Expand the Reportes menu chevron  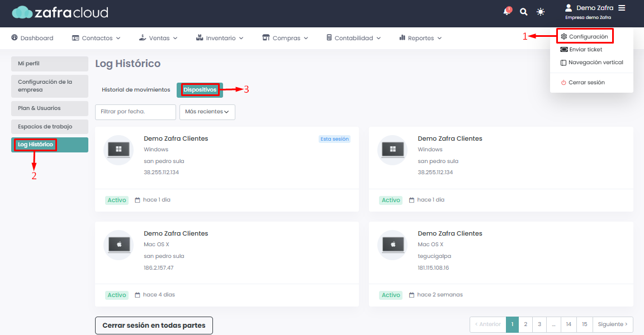(x=439, y=38)
